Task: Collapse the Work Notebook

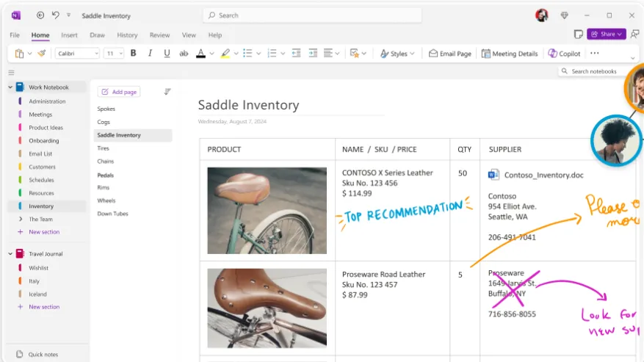Action: pyautogui.click(x=10, y=87)
